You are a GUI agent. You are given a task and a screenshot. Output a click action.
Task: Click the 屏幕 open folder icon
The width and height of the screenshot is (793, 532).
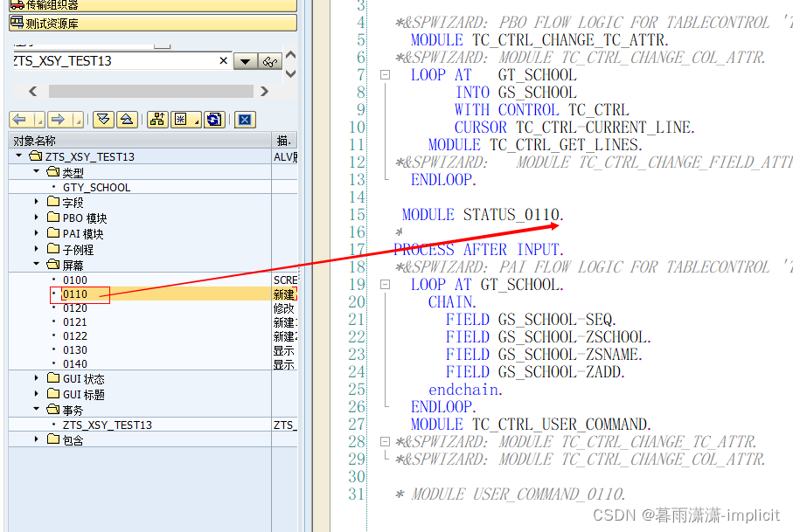coord(53,264)
